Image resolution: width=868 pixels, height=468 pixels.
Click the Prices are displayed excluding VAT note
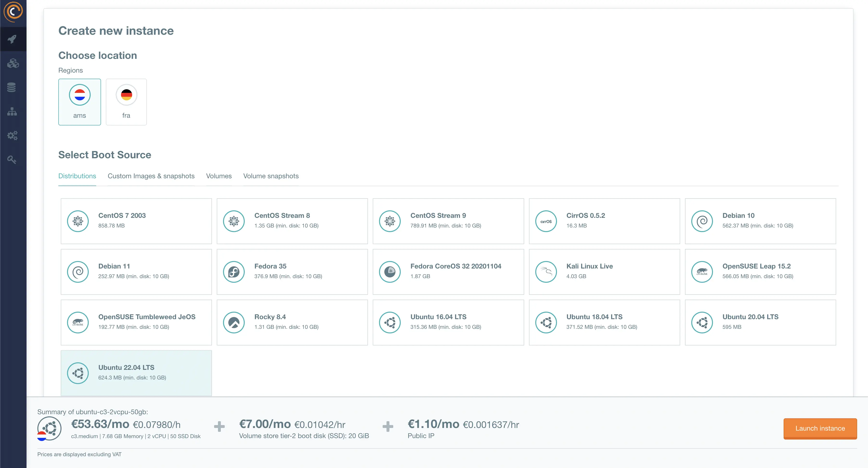coord(79,454)
